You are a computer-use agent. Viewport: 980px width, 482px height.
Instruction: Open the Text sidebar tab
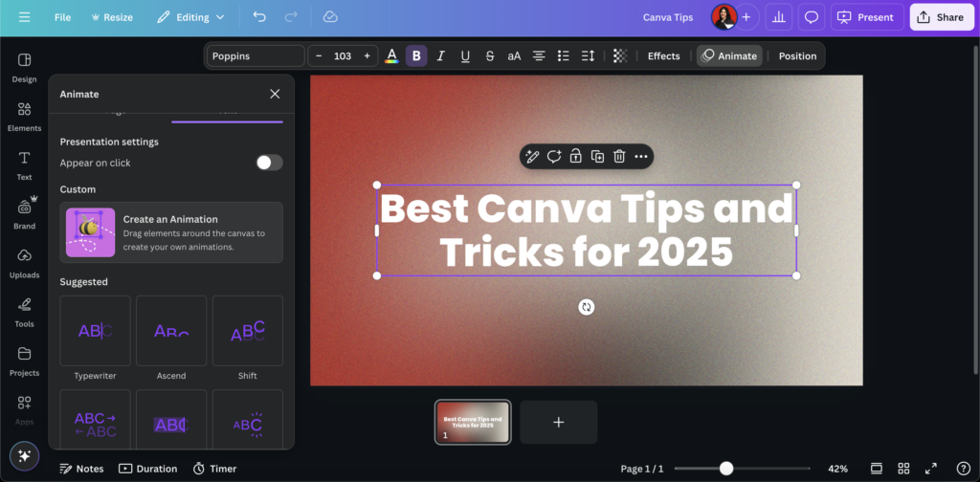click(24, 165)
